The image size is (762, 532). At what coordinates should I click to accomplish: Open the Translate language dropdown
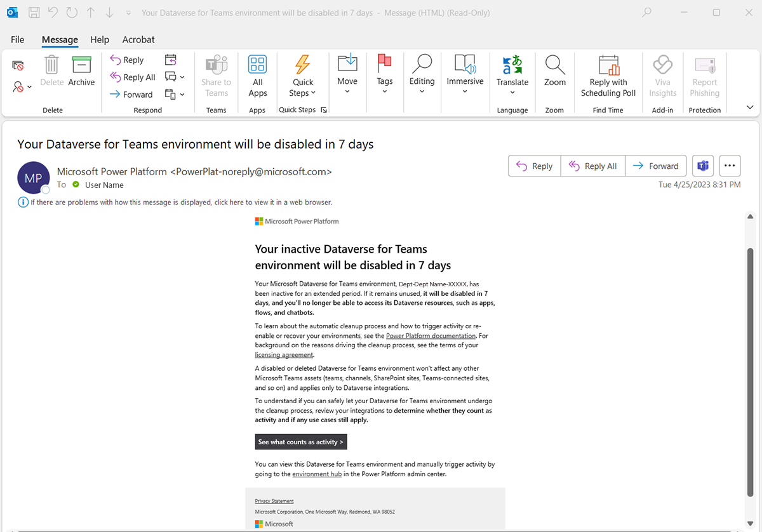(x=512, y=76)
